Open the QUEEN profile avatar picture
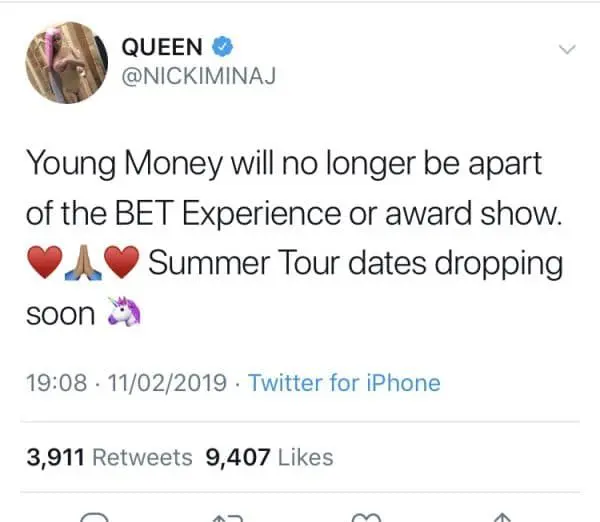 tap(66, 62)
